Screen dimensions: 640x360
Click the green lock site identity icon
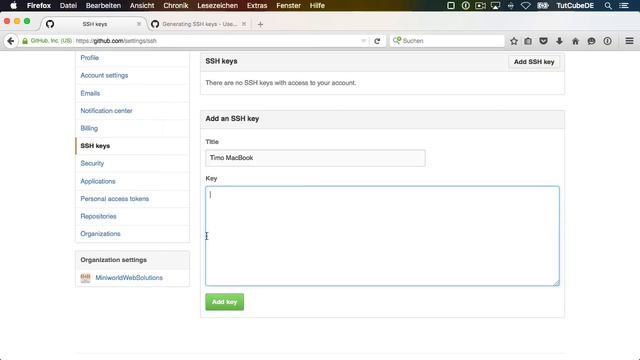25,41
